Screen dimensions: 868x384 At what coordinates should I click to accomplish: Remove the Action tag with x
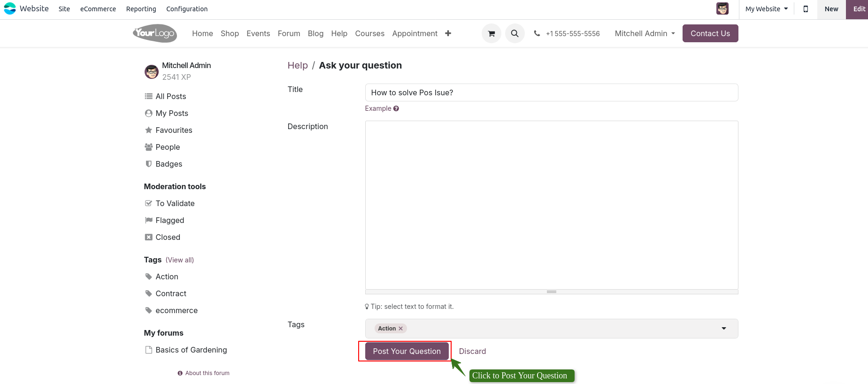(x=400, y=329)
